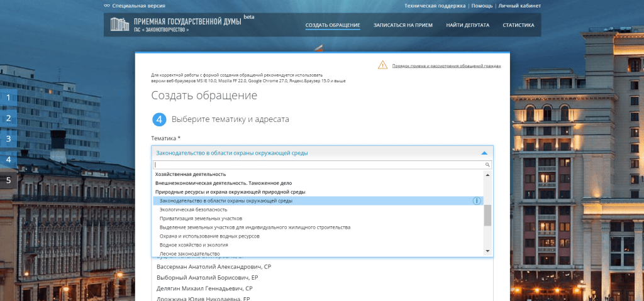Click the glasses icon for special version
Viewport: 644px width, 301px height.
[x=107, y=6]
